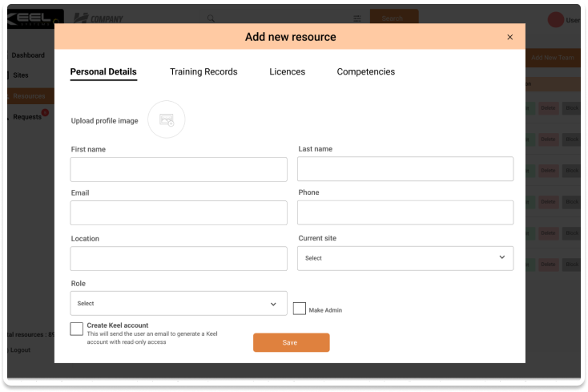Close the Add new resource dialog
Viewport: 588px width, 392px height.
coord(510,37)
